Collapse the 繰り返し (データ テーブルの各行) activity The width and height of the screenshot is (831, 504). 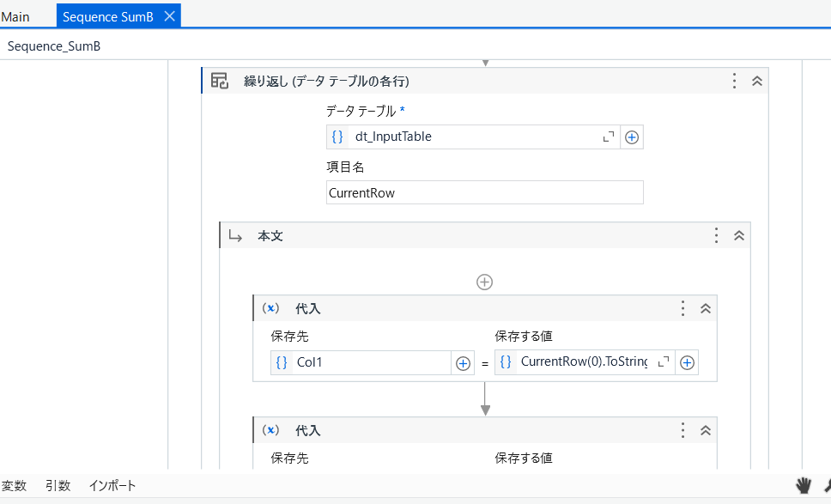(x=757, y=81)
